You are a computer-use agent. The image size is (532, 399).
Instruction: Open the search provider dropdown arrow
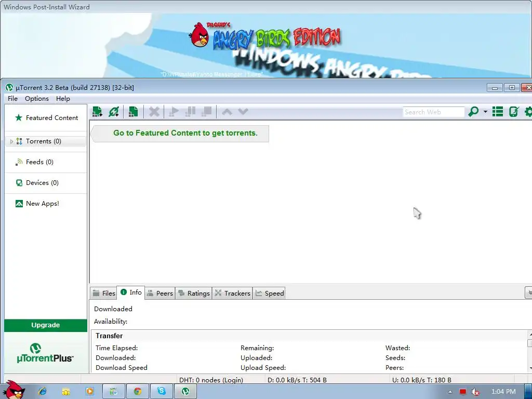click(485, 112)
